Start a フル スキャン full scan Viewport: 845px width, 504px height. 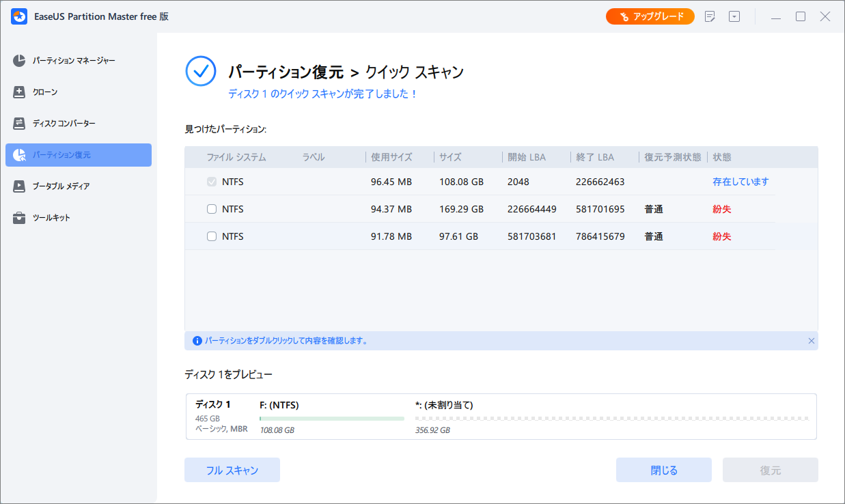click(232, 470)
